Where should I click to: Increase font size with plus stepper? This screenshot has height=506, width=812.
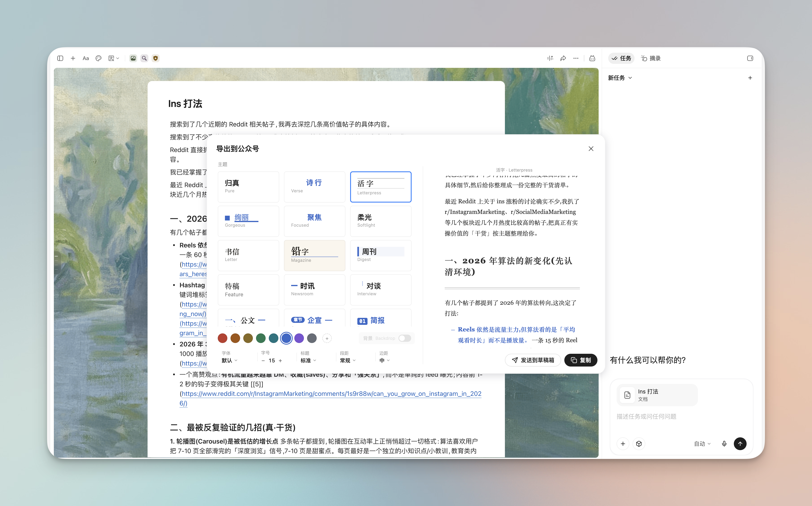280,361
